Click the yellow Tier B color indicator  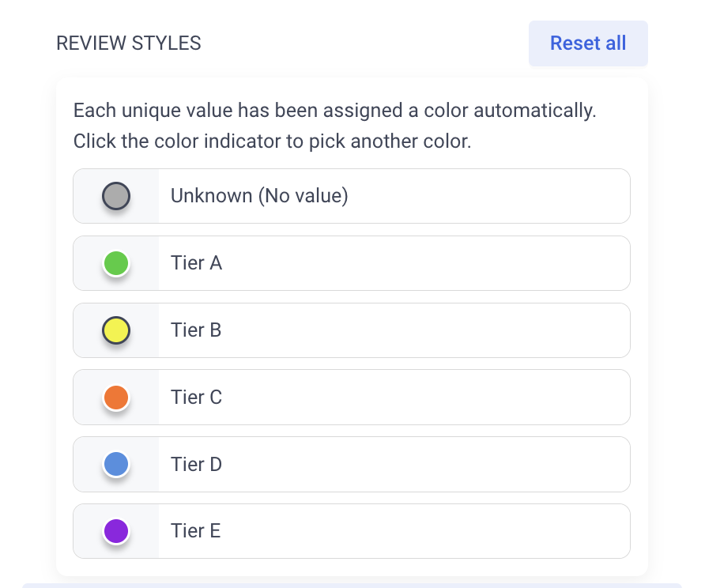point(116,330)
